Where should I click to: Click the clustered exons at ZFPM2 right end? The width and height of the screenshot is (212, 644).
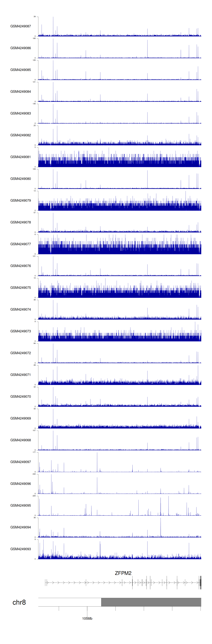point(200,582)
